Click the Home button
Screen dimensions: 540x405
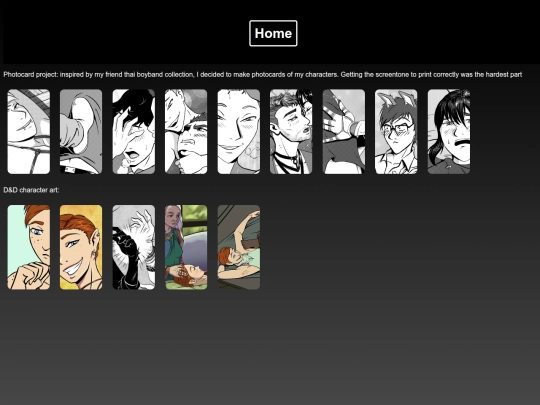coord(273,33)
